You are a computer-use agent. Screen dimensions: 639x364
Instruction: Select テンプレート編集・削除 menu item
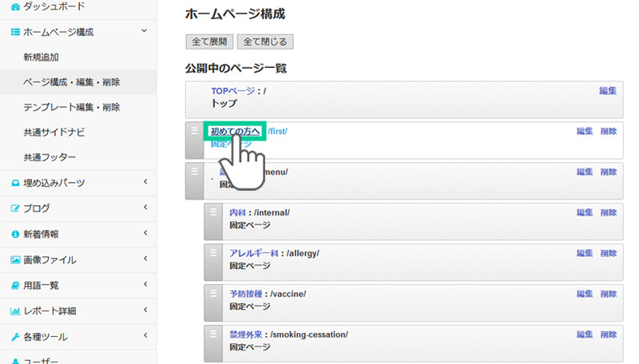pyautogui.click(x=72, y=107)
